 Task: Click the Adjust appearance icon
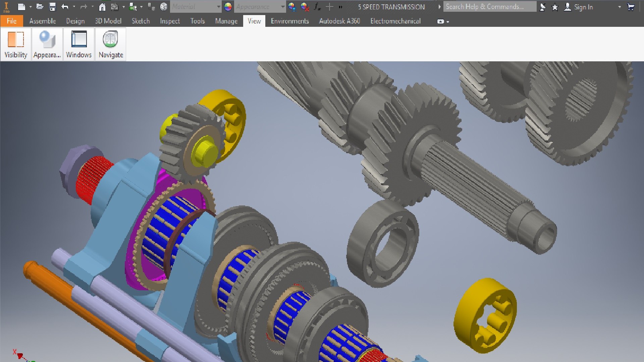[x=292, y=7]
